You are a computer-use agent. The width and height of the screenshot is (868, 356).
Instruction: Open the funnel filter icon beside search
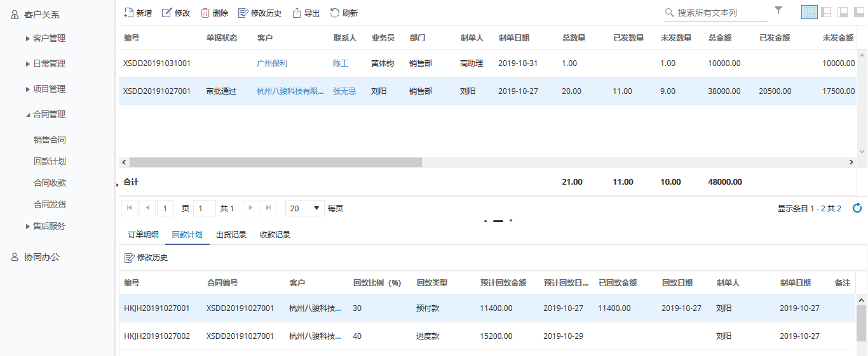tap(778, 10)
